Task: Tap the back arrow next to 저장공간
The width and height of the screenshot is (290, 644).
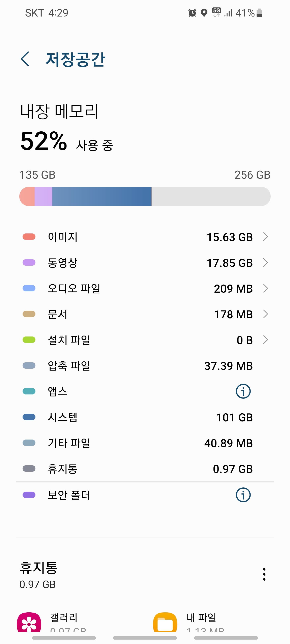Action: [x=25, y=59]
